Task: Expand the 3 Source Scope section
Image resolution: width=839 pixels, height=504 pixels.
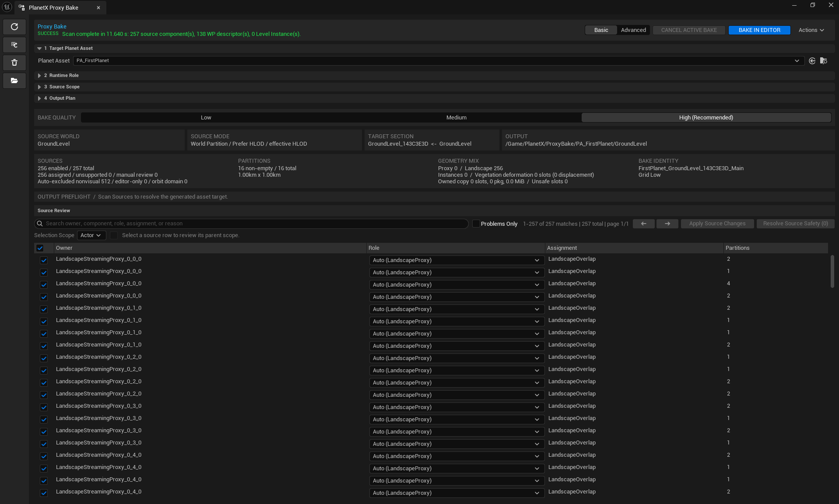Action: (39, 87)
